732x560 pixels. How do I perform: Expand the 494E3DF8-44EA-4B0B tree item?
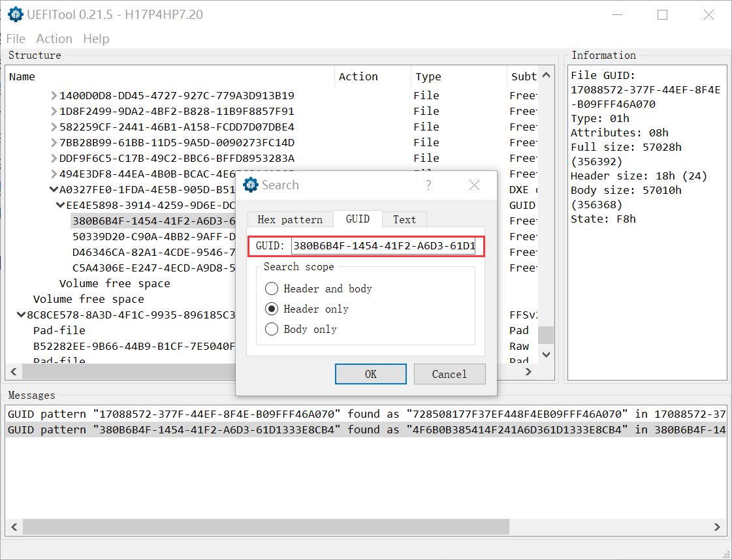click(54, 174)
